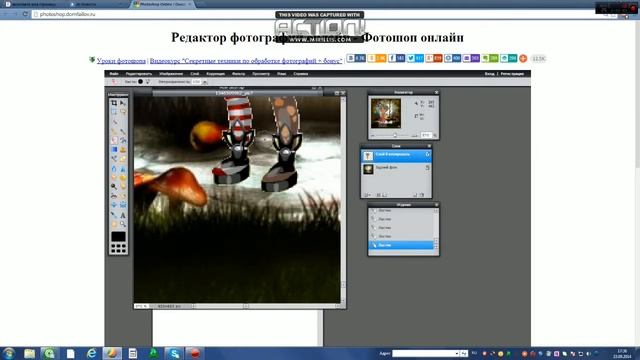Open taskbar Address field dropdown
The width and height of the screenshot is (640, 360).
pyautogui.click(x=456, y=353)
